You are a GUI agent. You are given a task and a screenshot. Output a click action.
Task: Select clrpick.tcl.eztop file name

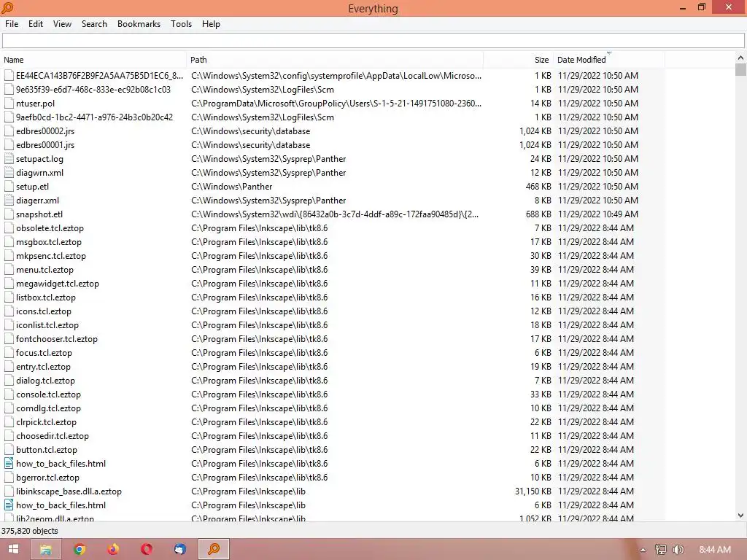[x=46, y=422]
